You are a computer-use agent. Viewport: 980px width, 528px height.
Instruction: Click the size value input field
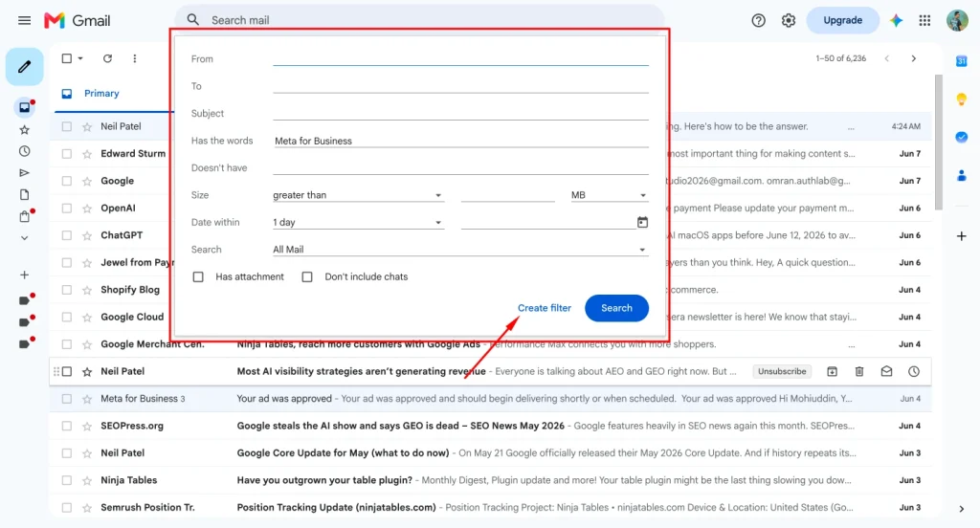tap(507, 195)
